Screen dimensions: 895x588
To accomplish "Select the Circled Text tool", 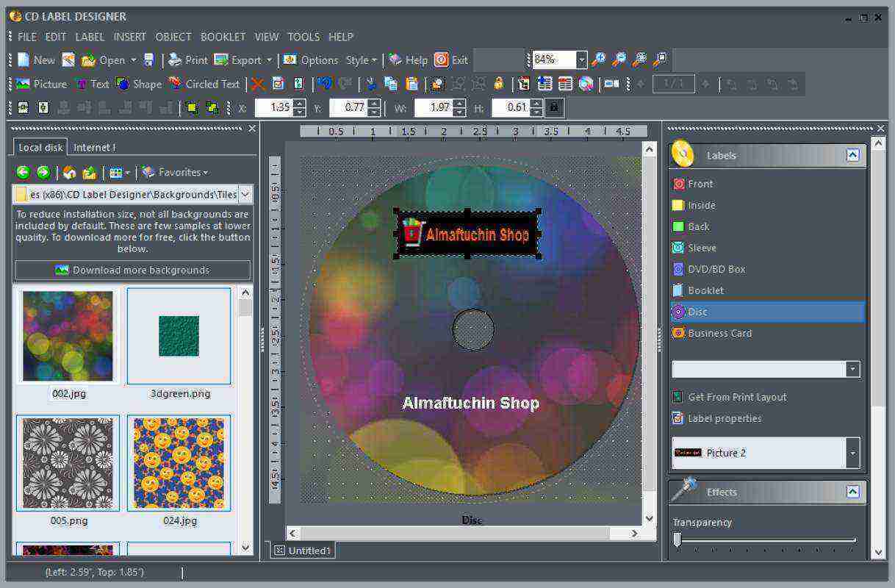I will pos(204,84).
